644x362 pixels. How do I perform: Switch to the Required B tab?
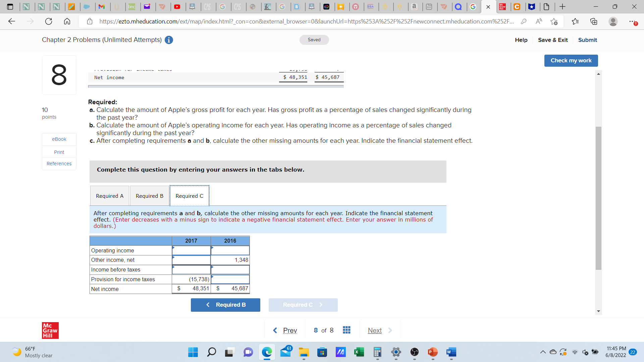click(x=149, y=196)
